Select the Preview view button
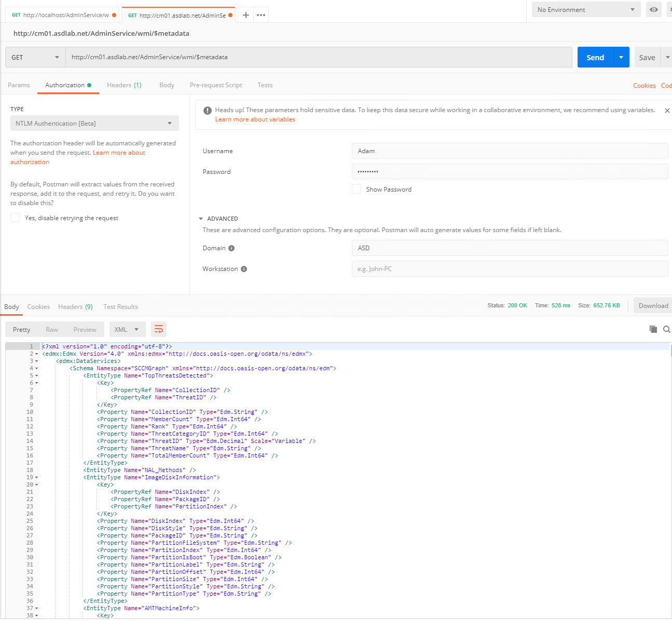 85,329
